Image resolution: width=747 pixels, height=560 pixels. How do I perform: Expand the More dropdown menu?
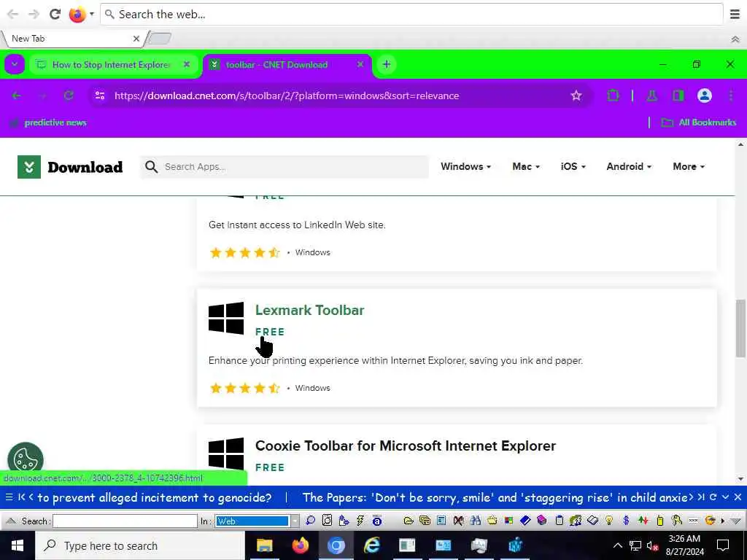tap(689, 166)
